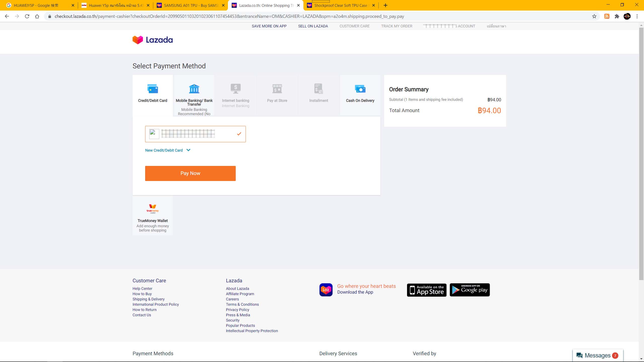Open the Laz app icon in the footer
The image size is (644, 362).
click(x=326, y=290)
